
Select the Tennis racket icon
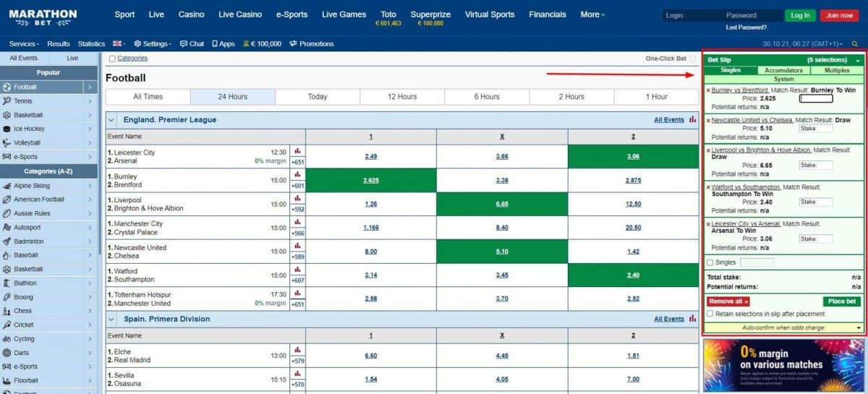pyautogui.click(x=7, y=101)
